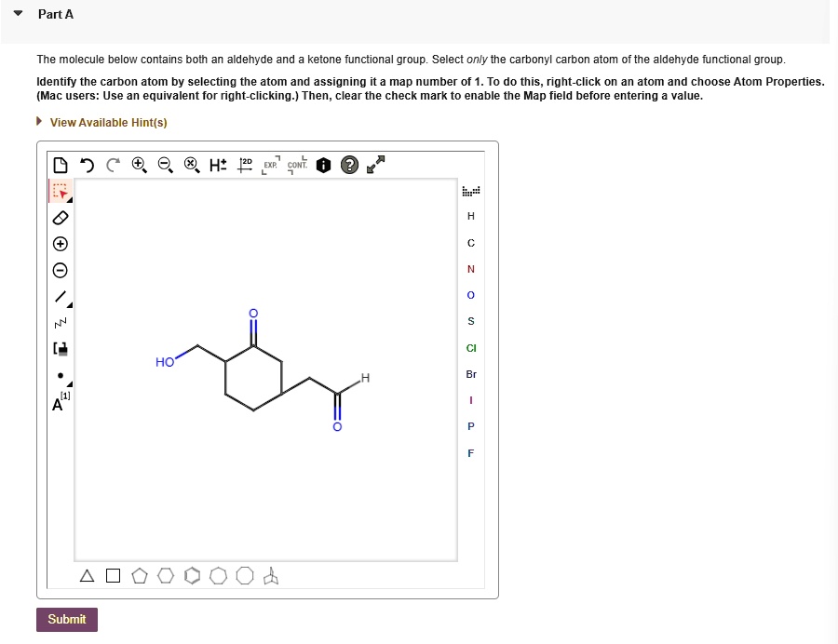Select the increase charge tool
Image resolution: width=838 pixels, height=644 pixels.
tap(59, 244)
